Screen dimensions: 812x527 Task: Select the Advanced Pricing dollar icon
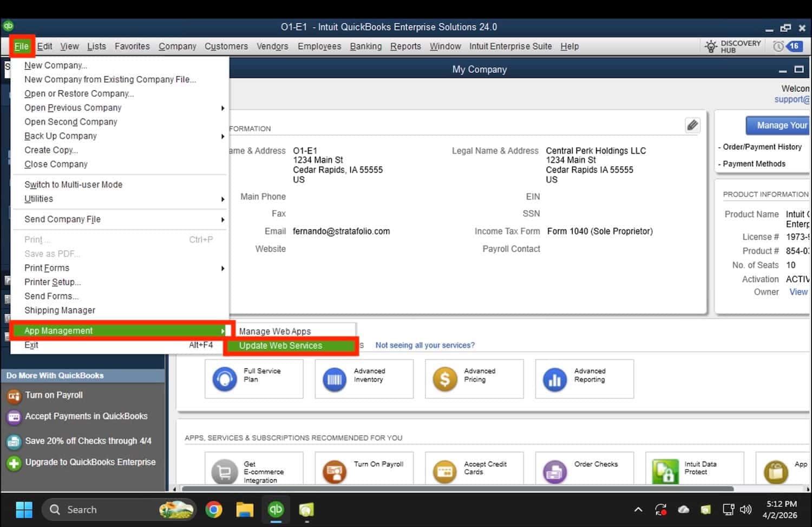[x=444, y=379]
